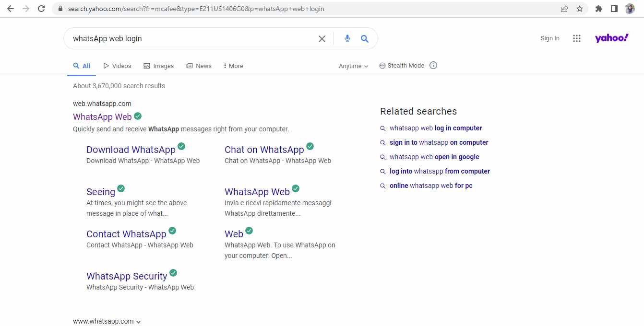Click magnifier icon beside 'whatsapp web log in computer'
Screen dimensions: 644x326
(x=383, y=128)
